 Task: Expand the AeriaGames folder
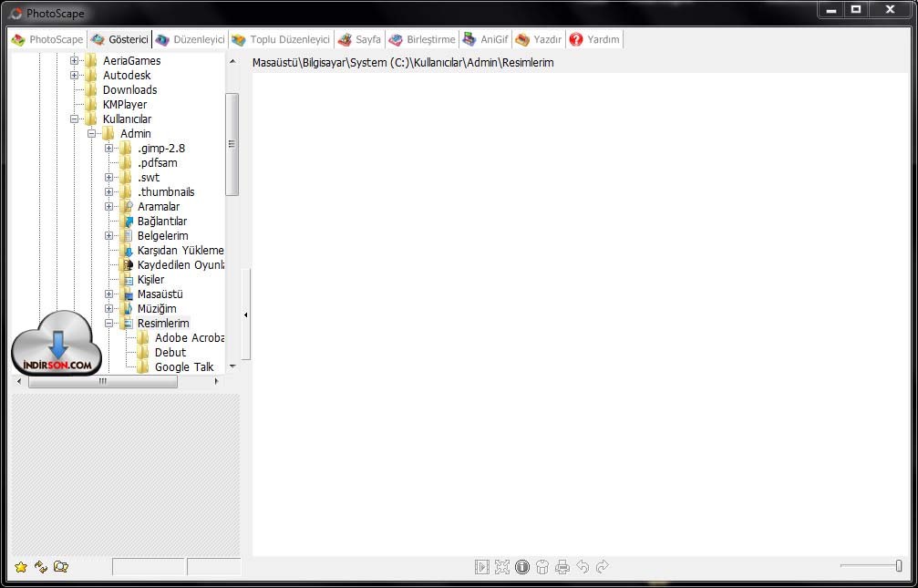(x=74, y=60)
